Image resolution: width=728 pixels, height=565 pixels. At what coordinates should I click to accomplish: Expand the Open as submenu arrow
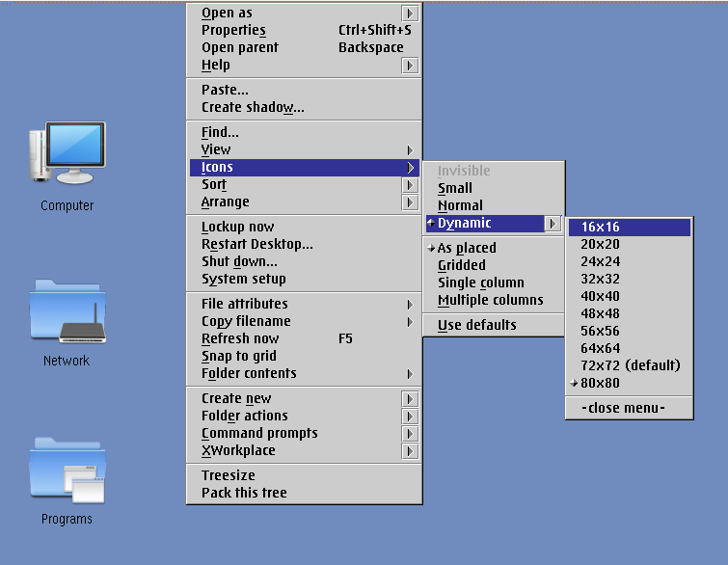pos(410,13)
